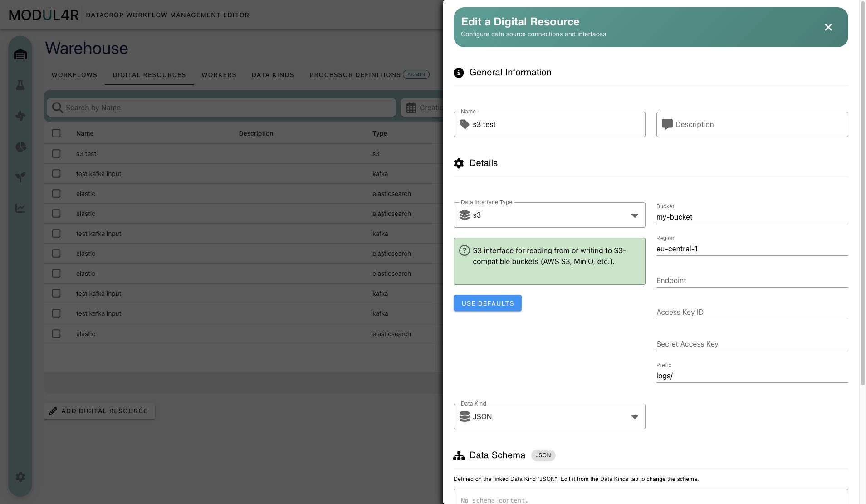This screenshot has height=504, width=866.
Task: Check the first test kafka input checkbox
Action: (56, 174)
